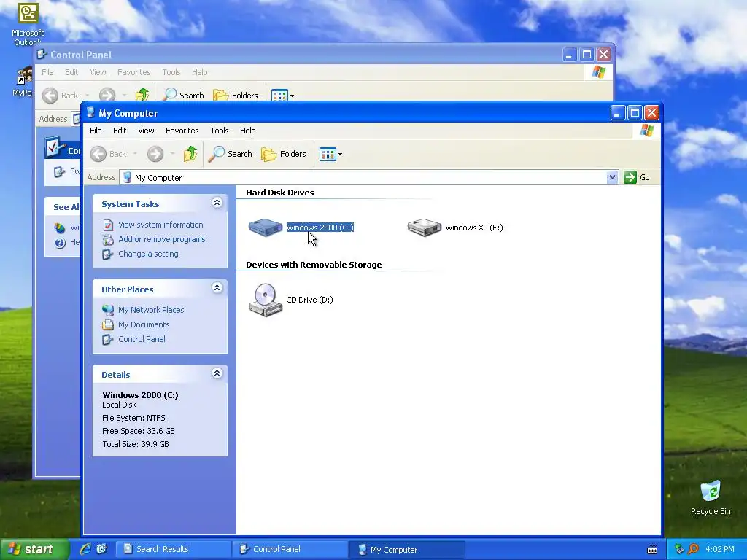Toggle Folders pane in My Computer toolbar
Image resolution: width=747 pixels, height=560 pixels.
coord(284,154)
